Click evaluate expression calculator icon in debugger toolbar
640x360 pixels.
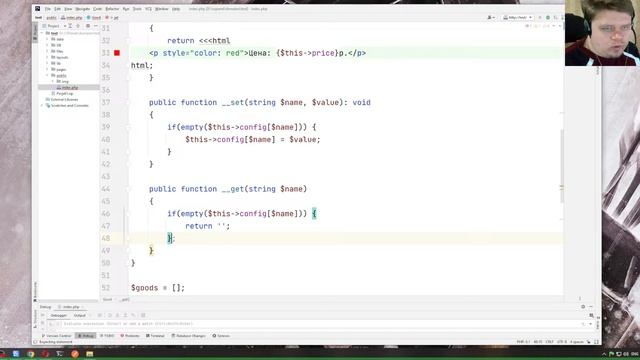tap(143, 315)
